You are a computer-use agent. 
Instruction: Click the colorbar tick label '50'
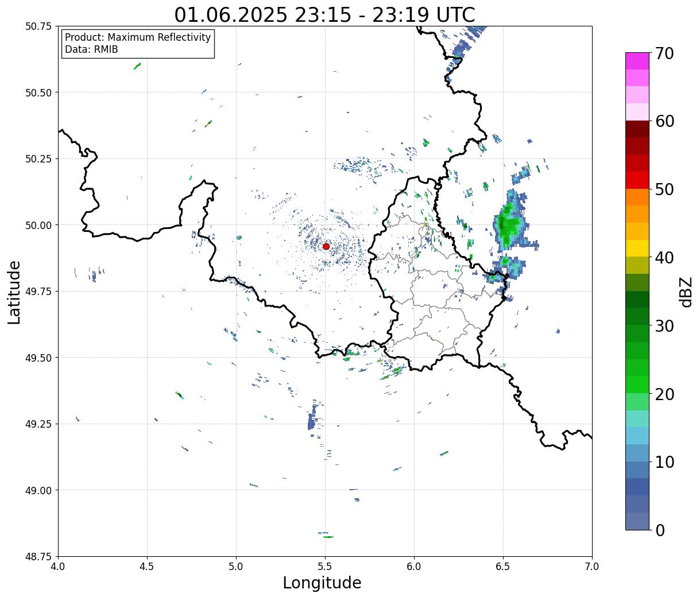(x=664, y=189)
